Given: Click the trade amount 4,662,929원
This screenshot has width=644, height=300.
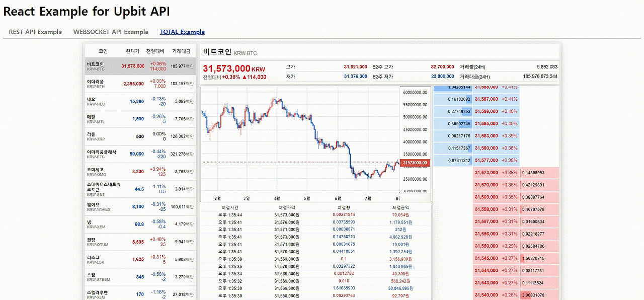Looking at the screenshot, I should coord(400,237).
